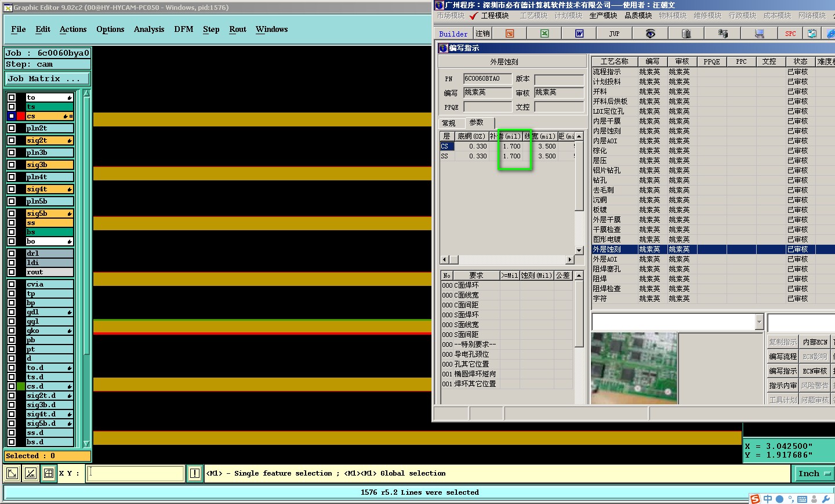This screenshot has width=835, height=504.
Task: Click the Sogou input method icon in tray
Action: pos(755,499)
